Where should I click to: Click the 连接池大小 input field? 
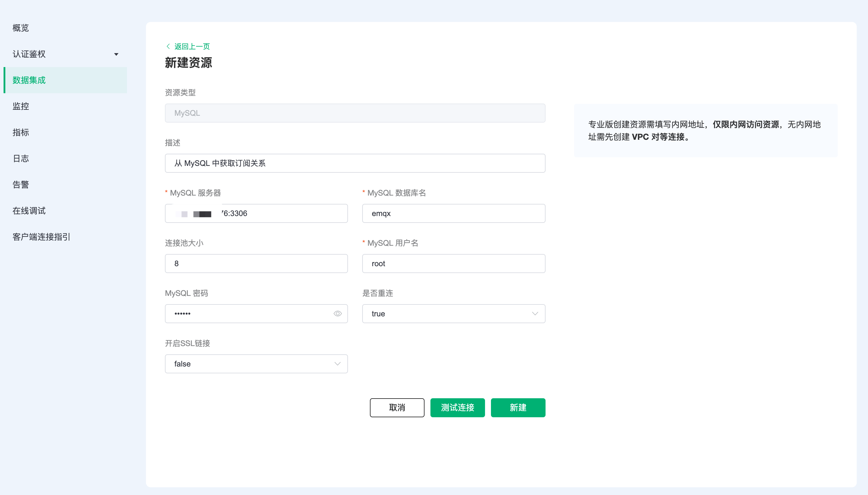click(256, 264)
